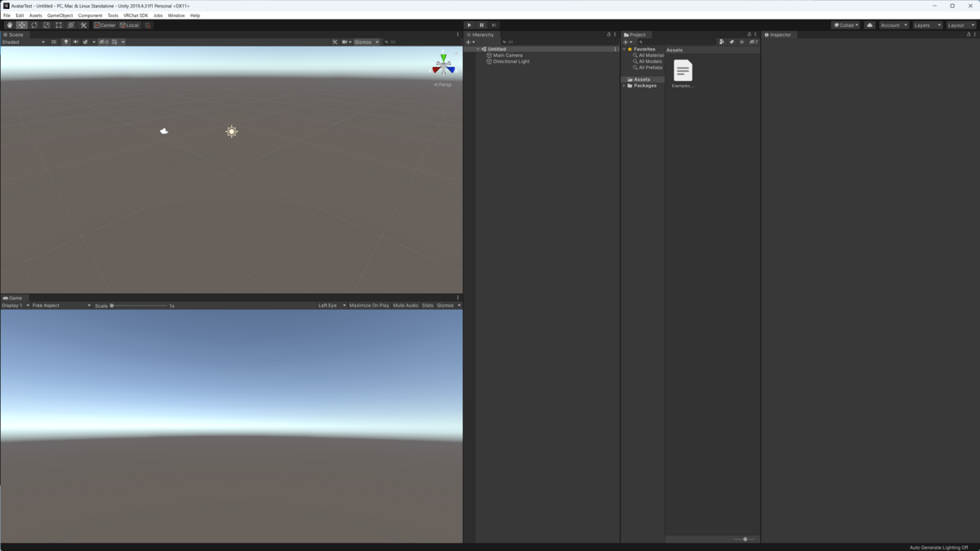Open the Layout dropdown
980x551 pixels.
[960, 25]
